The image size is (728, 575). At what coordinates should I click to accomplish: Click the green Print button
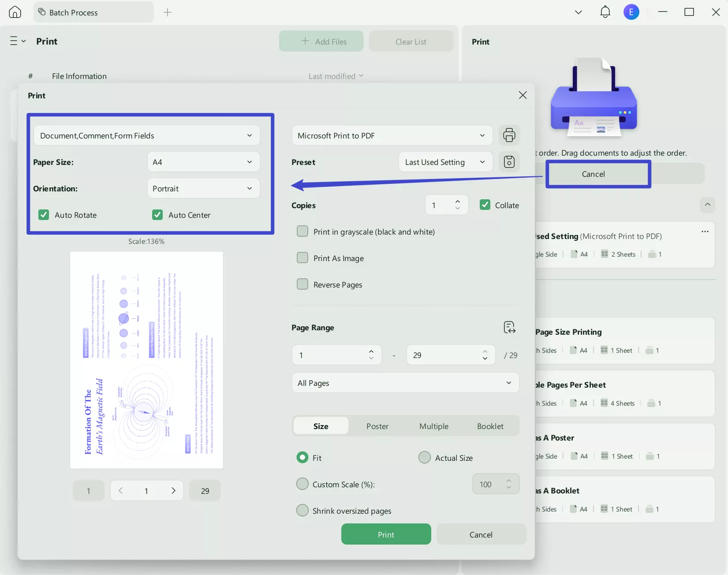(386, 534)
